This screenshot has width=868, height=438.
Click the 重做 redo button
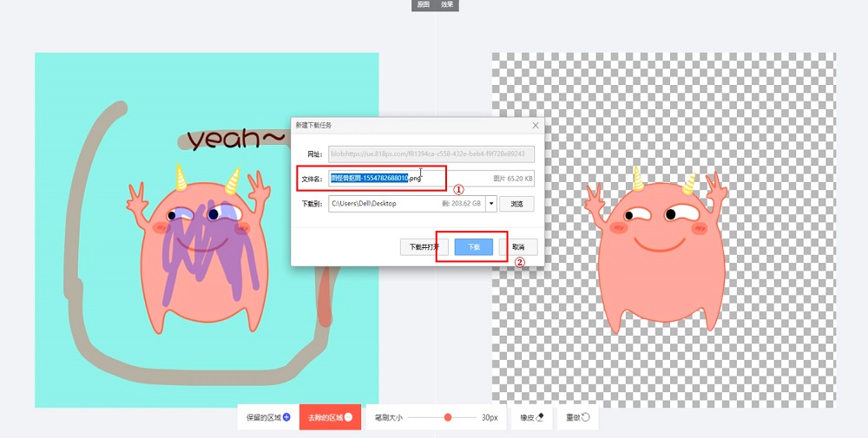pyautogui.click(x=578, y=417)
